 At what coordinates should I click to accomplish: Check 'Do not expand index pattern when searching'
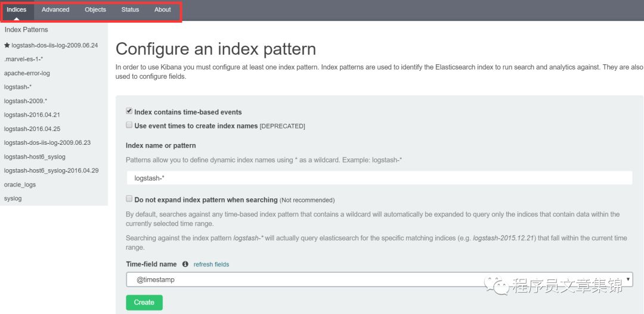point(129,200)
